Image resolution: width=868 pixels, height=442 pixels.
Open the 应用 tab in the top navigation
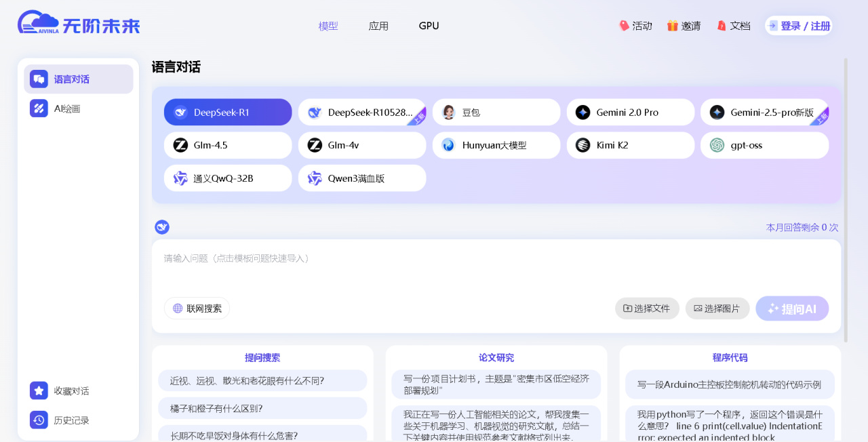(378, 26)
